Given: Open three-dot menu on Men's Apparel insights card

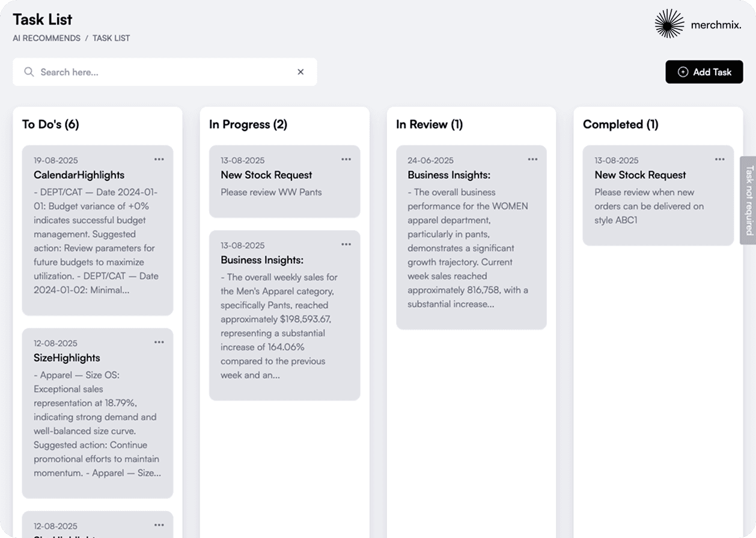Looking at the screenshot, I should tap(346, 244).
